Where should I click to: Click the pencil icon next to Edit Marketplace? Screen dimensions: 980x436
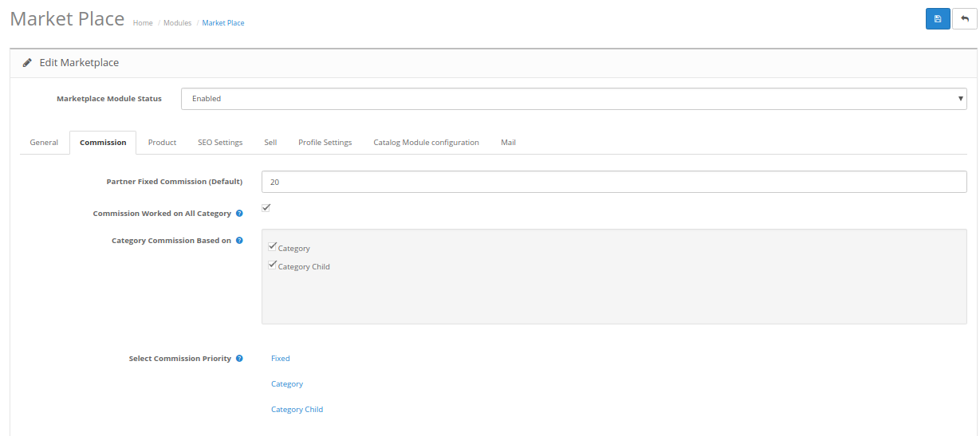point(27,62)
